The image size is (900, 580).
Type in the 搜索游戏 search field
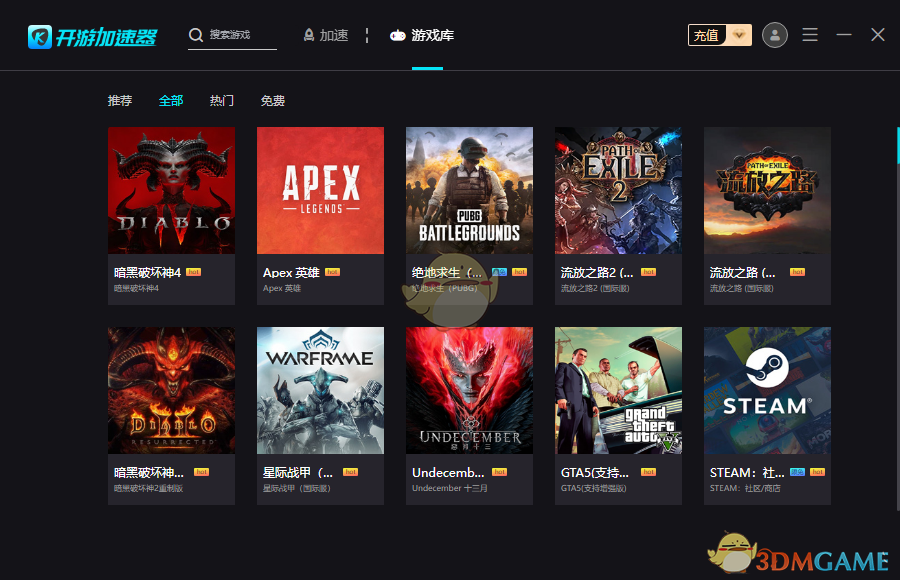pos(241,35)
